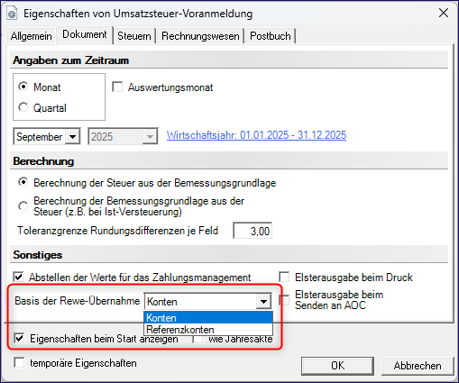Toggle the wie Jahresakte checkbox
Viewport: 459px width, 383px height.
[198, 339]
